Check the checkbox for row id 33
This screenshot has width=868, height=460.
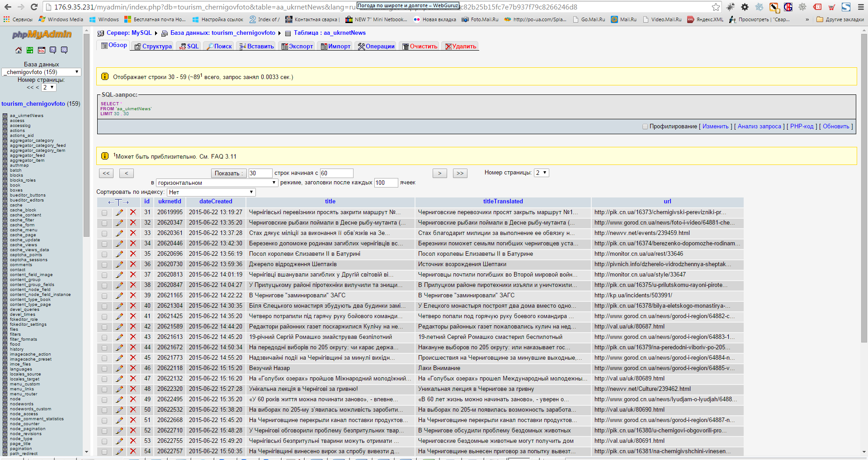click(x=104, y=234)
